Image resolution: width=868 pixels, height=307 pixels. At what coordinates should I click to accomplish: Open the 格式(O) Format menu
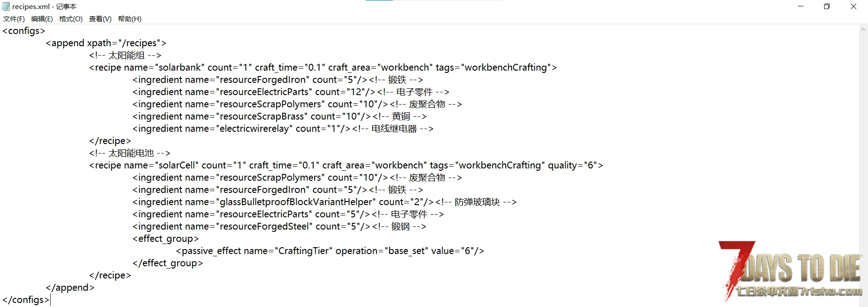point(71,19)
